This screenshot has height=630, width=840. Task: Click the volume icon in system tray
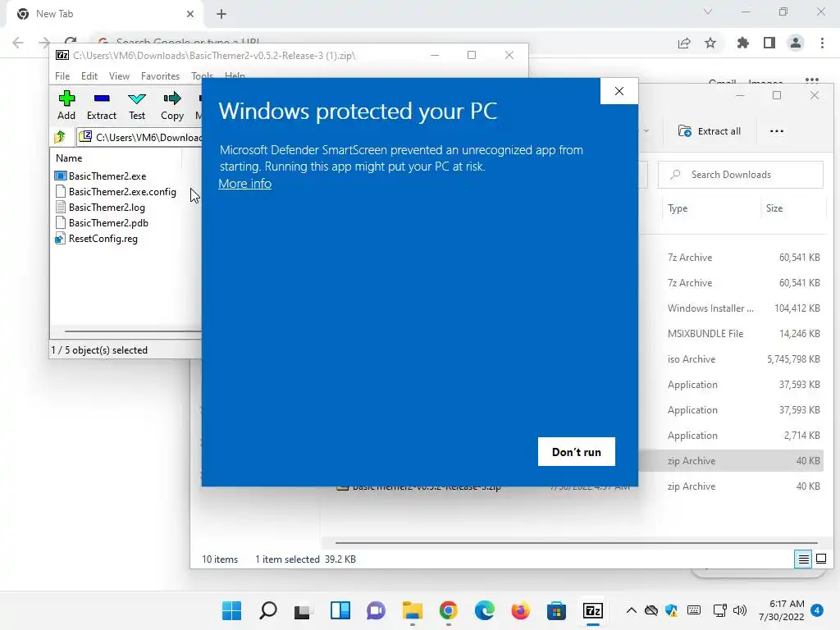(740, 610)
